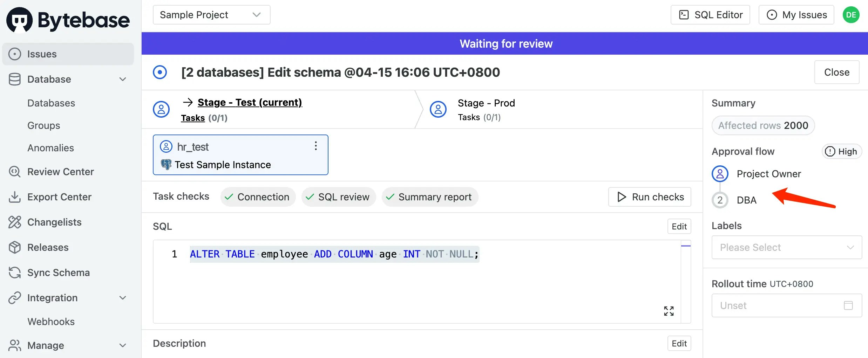Click the Export Center download icon
The image size is (868, 358).
(14, 197)
